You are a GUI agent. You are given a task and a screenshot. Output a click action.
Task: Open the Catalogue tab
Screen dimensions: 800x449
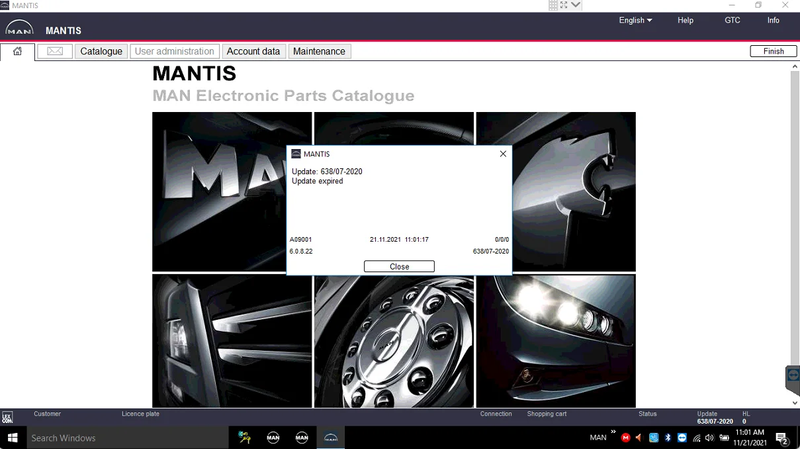pyautogui.click(x=101, y=51)
